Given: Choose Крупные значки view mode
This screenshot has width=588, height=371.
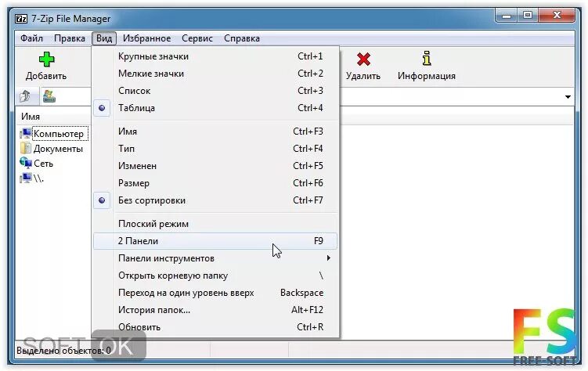Looking at the screenshot, I should (x=215, y=56).
